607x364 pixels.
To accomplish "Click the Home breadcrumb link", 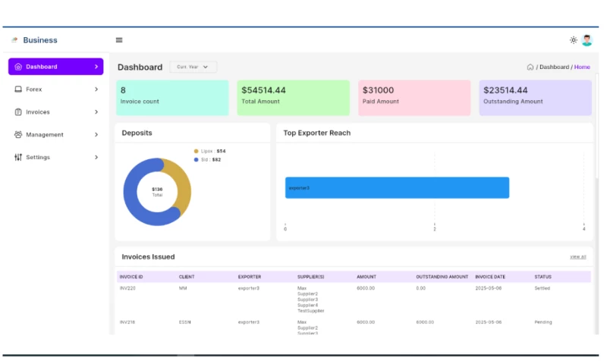I will 582,67.
